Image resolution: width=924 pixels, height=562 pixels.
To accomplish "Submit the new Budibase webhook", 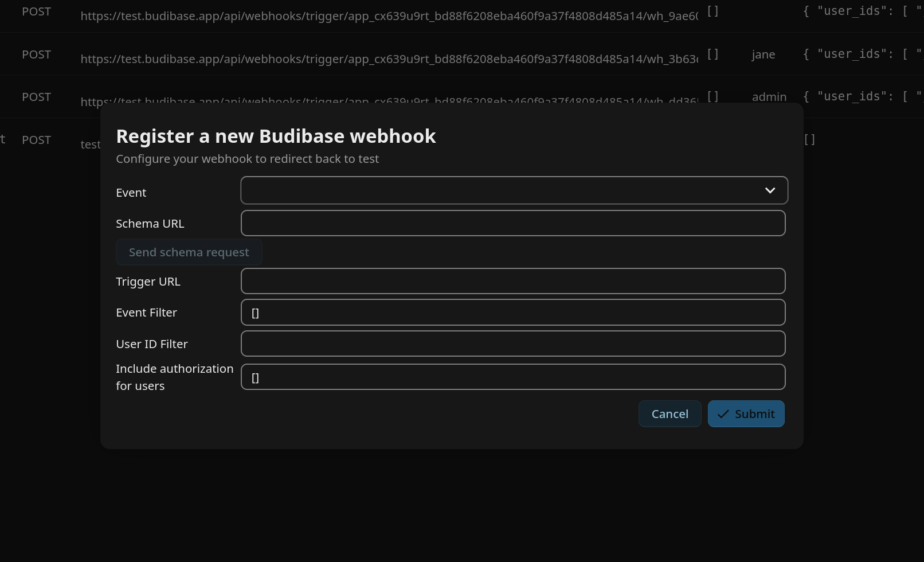I will pyautogui.click(x=746, y=414).
